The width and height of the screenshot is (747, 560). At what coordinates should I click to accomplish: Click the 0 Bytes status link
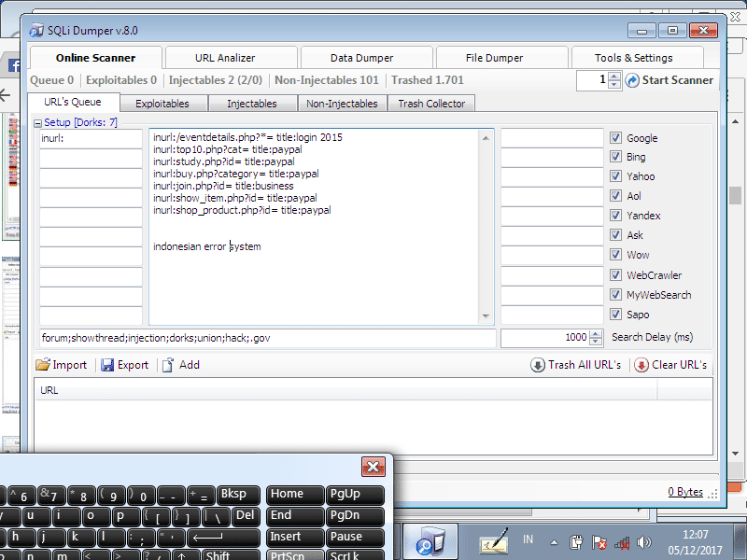coord(685,492)
